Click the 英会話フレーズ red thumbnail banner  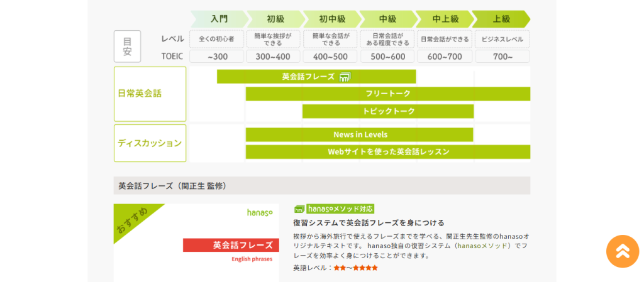coord(231,245)
